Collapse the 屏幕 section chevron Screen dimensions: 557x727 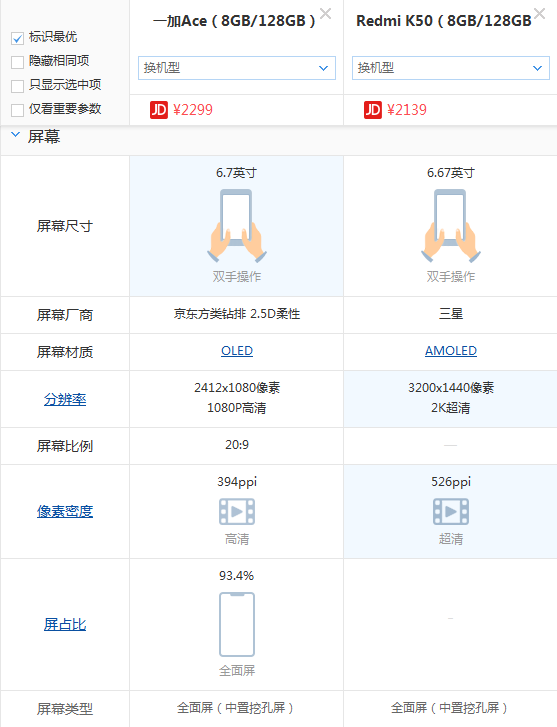pyautogui.click(x=15, y=135)
